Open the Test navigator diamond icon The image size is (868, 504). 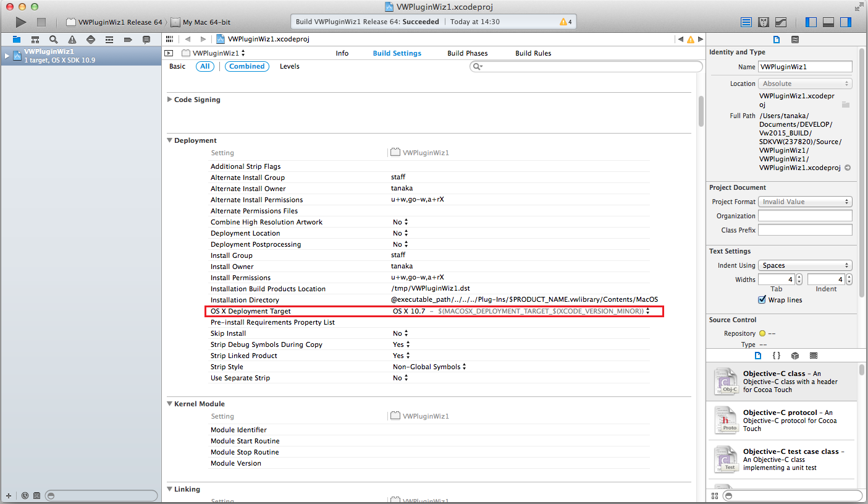[91, 39]
